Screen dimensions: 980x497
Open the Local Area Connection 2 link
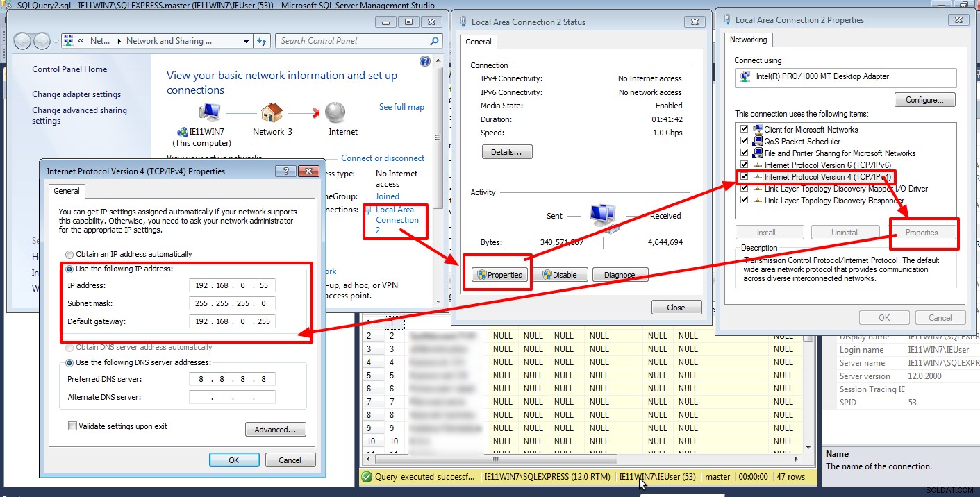[x=397, y=220]
